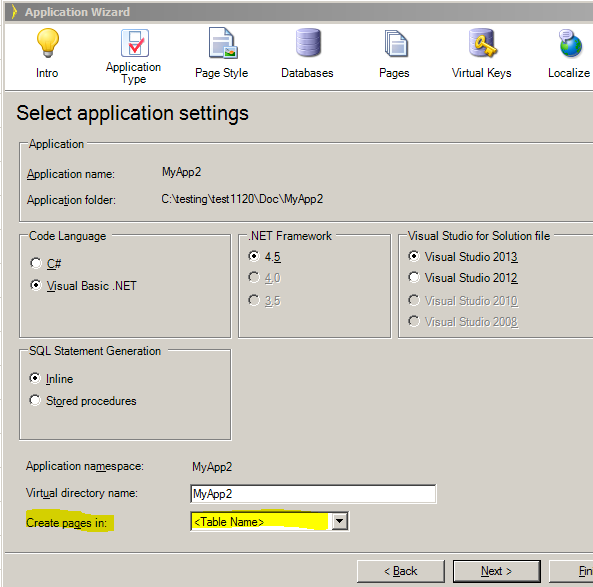
Task: Select the C# code language option
Action: tap(36, 263)
